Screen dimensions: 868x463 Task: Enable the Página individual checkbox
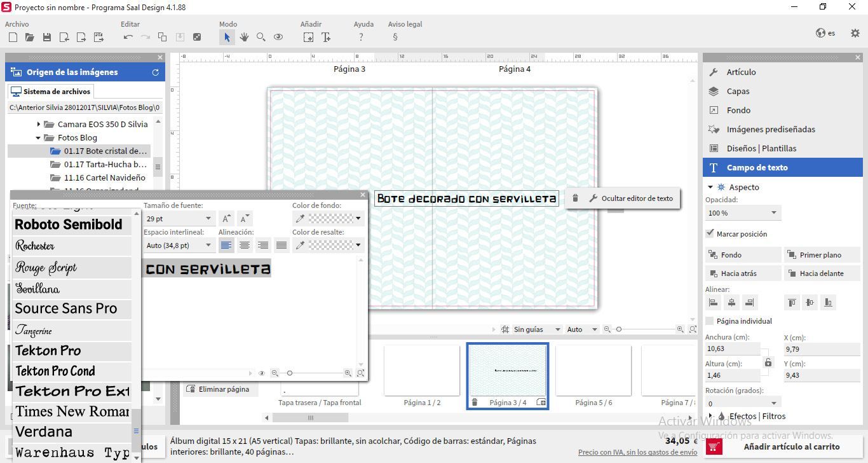coord(710,321)
